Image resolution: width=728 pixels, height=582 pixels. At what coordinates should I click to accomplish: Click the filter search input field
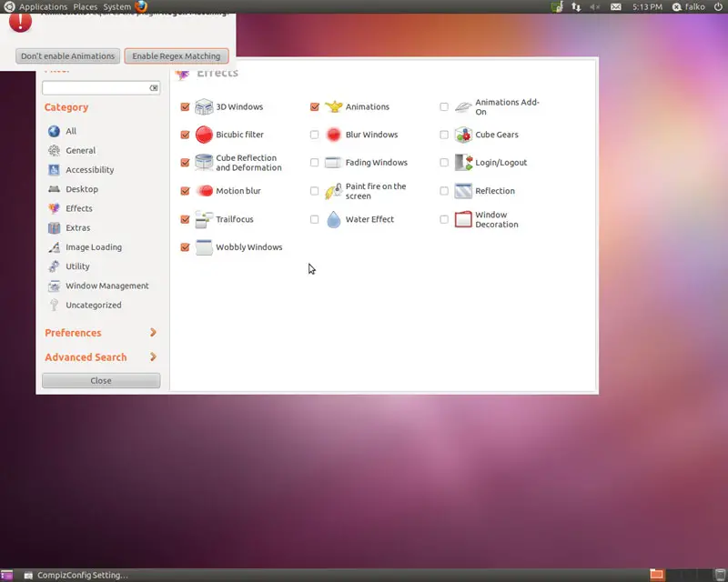[x=96, y=88]
